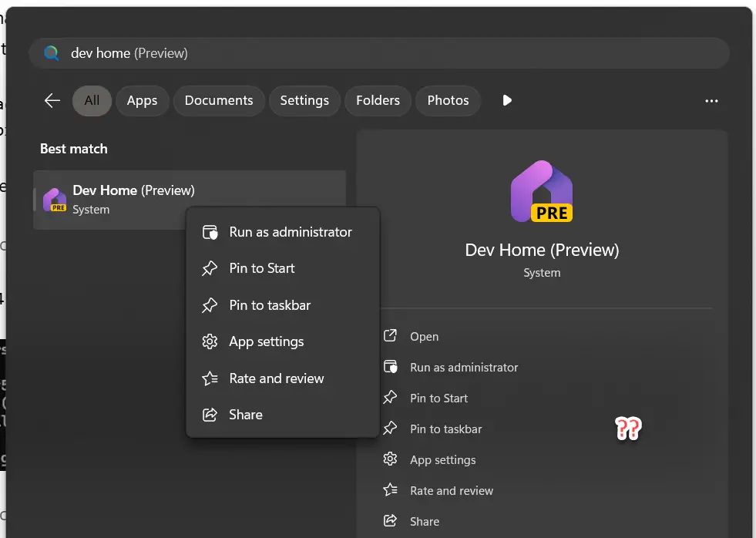
Task: Choose Pin to Start in the context menu
Action: tap(283, 268)
